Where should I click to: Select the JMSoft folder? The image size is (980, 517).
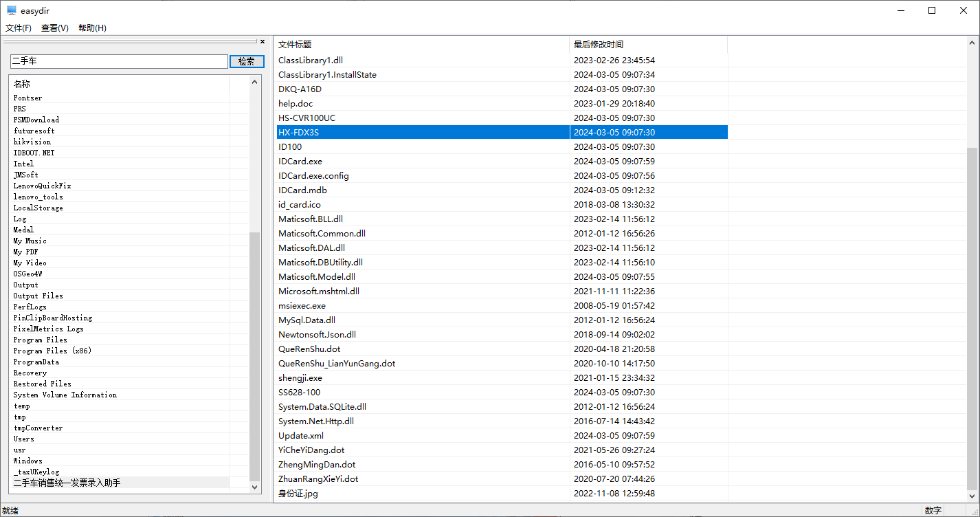coord(25,175)
